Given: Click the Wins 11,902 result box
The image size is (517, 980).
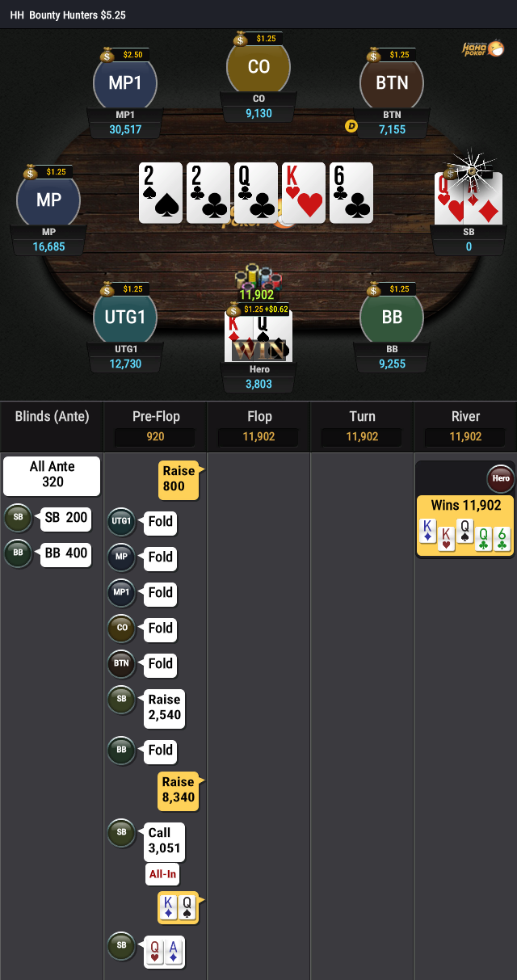Looking at the screenshot, I should point(466,526).
